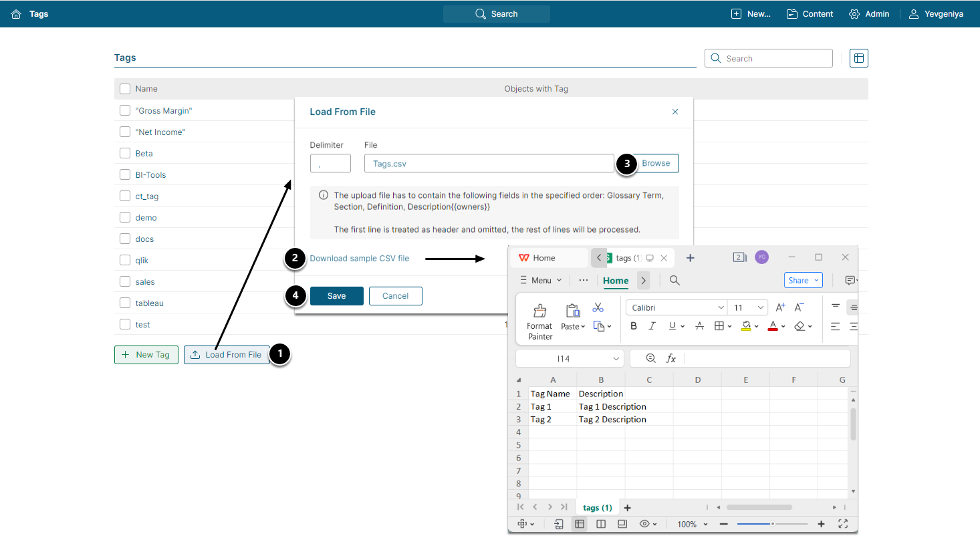Open the font size 11 dropdown
The image size is (980, 546).
tap(761, 307)
